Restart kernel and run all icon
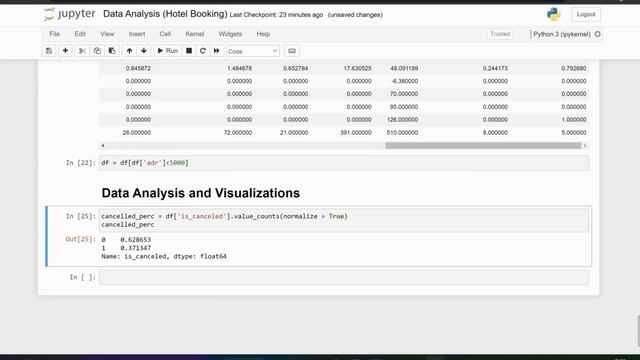Viewport: 640px width, 360px height. pyautogui.click(x=216, y=51)
